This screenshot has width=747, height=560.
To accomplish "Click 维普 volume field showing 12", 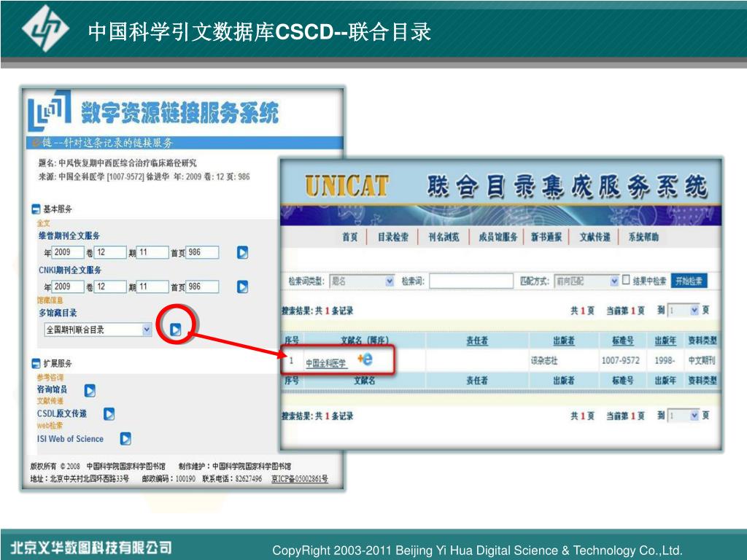I will (x=110, y=252).
